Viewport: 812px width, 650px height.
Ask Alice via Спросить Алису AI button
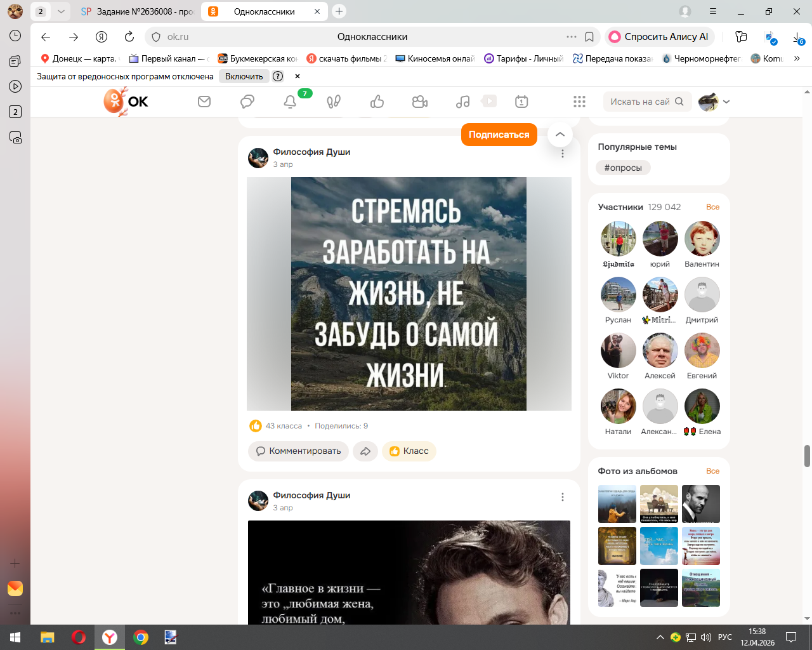pyautogui.click(x=660, y=37)
